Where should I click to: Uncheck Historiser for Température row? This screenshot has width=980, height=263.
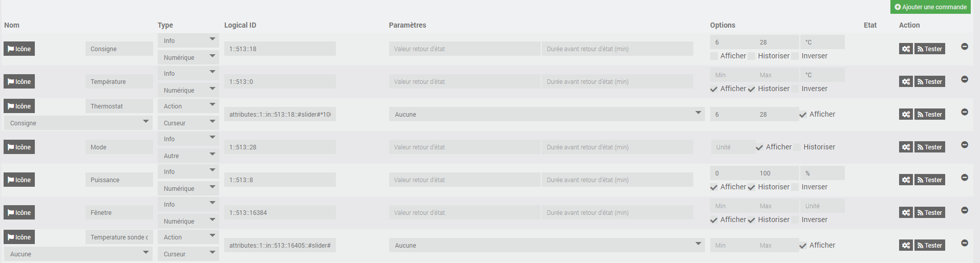[x=752, y=89]
